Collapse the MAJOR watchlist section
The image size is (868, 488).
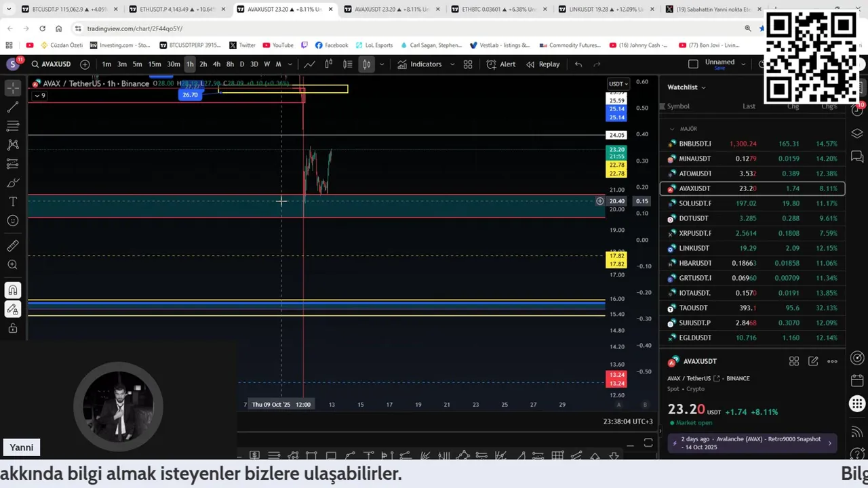pos(672,129)
